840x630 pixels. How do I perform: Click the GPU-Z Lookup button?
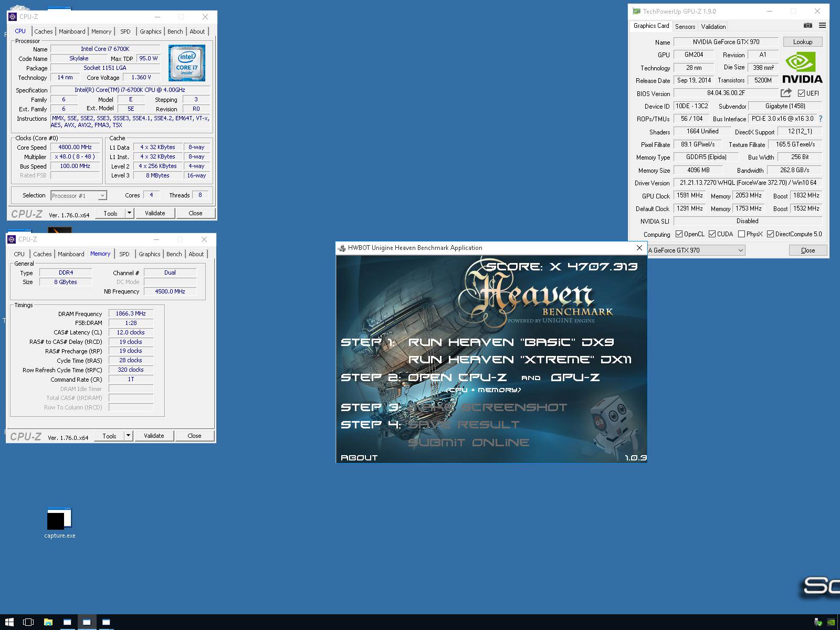point(803,42)
